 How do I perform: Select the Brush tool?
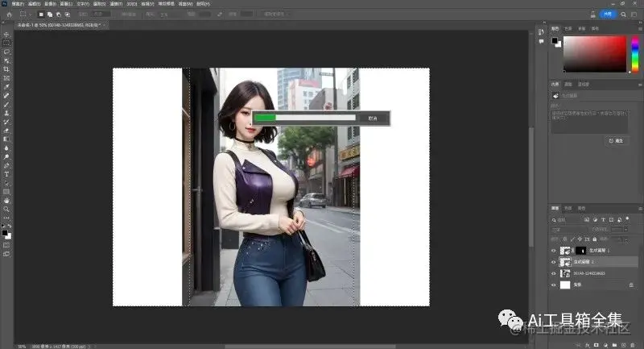(6, 105)
